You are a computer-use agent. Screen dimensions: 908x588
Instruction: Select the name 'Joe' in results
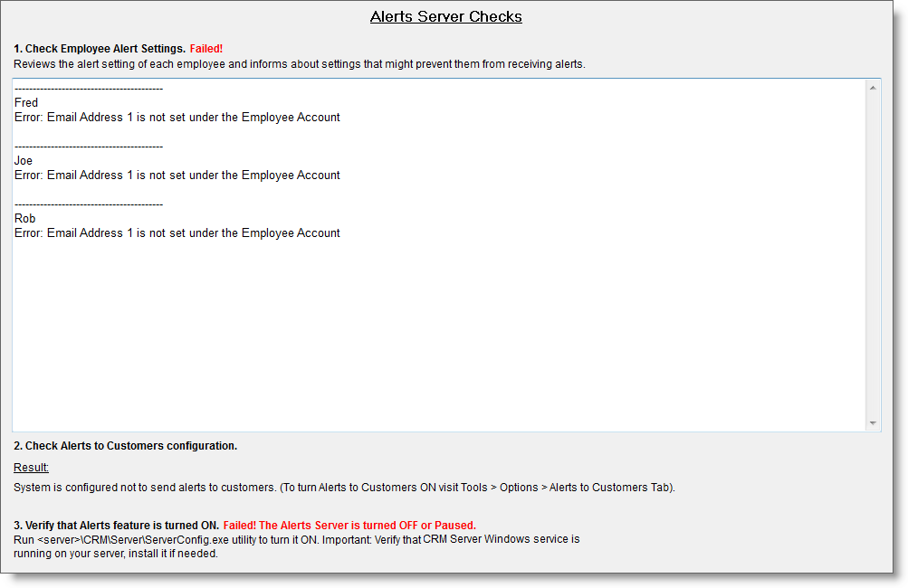[24, 161]
